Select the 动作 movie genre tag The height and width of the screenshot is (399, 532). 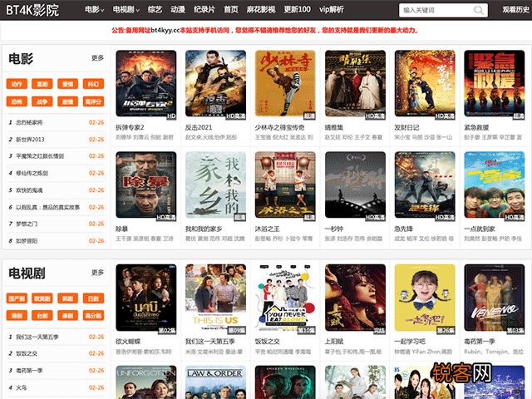click(x=17, y=84)
